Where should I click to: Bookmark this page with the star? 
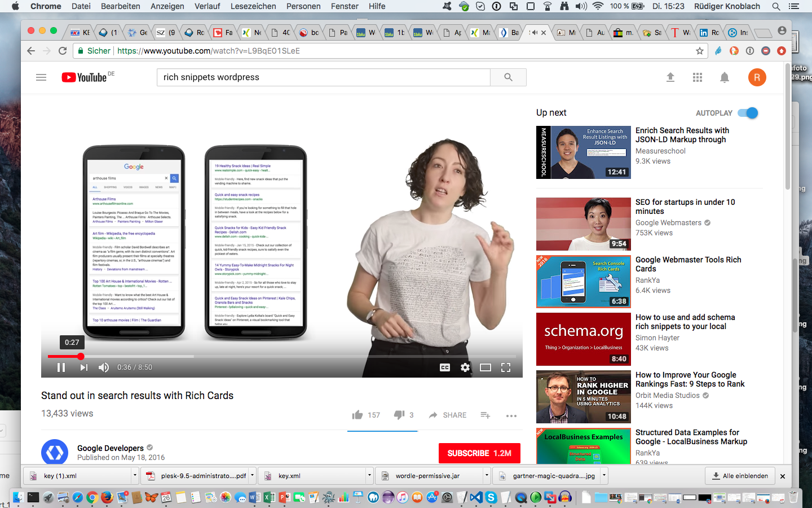pos(700,51)
